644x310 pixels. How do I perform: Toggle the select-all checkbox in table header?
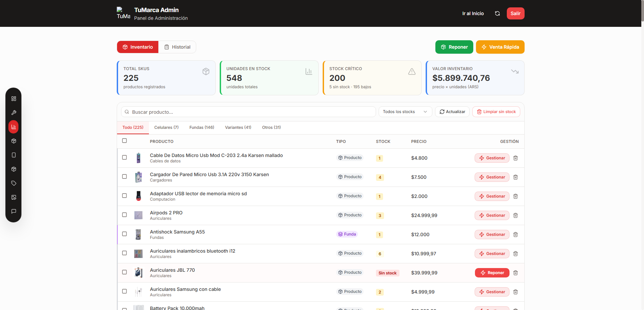point(124,141)
